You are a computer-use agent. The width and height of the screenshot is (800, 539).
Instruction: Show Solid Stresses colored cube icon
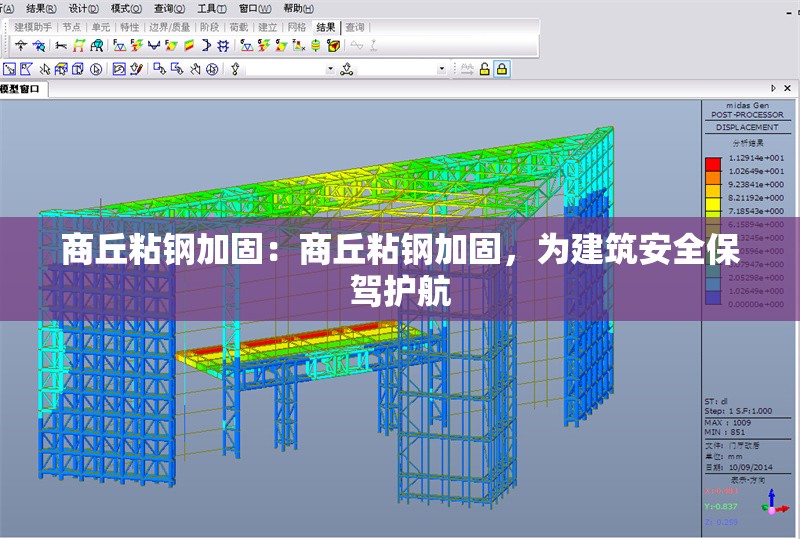tap(334, 46)
